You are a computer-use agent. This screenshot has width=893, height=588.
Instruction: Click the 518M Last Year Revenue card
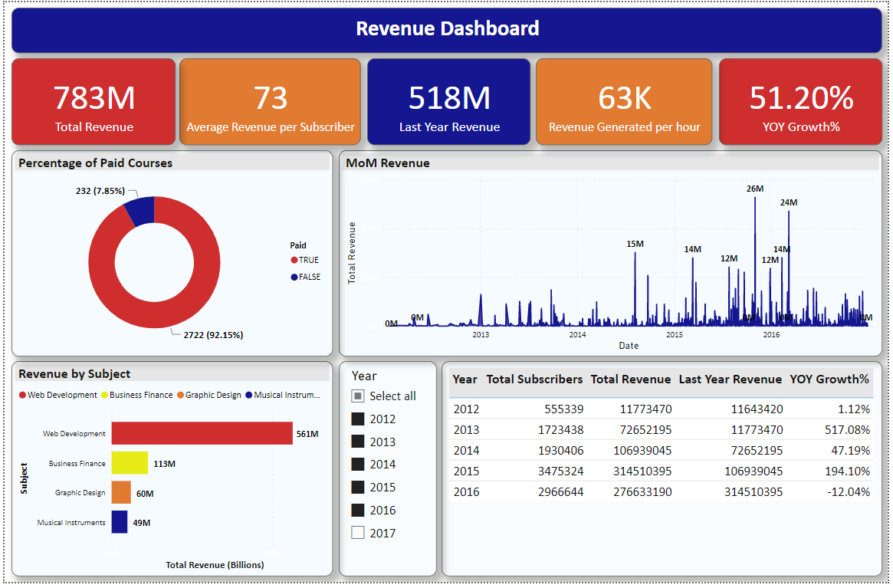pyautogui.click(x=448, y=101)
